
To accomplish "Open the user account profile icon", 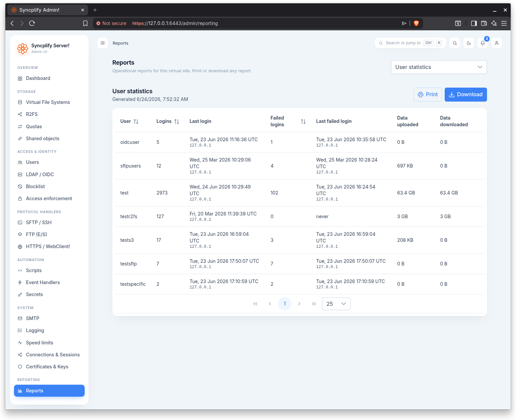I will pos(497,43).
